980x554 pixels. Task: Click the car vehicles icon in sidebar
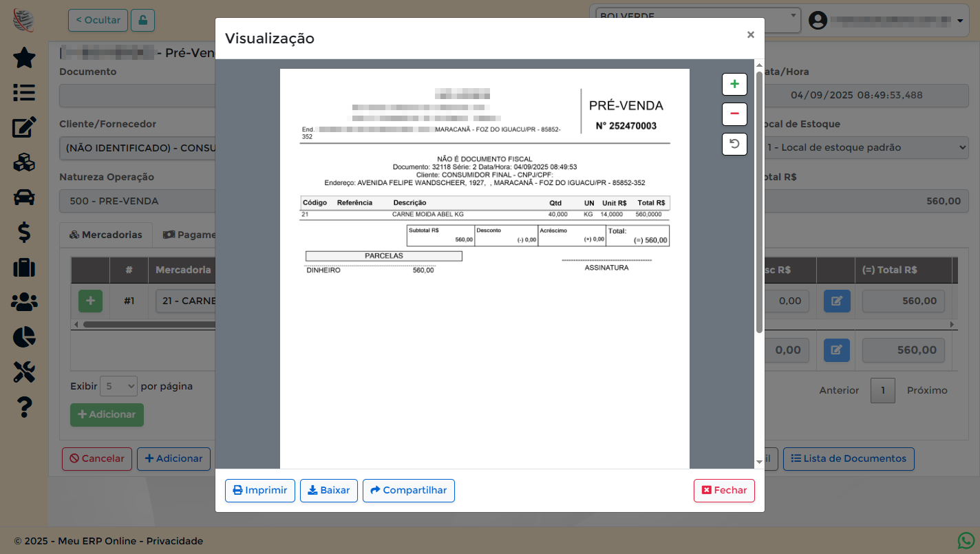pyautogui.click(x=24, y=198)
